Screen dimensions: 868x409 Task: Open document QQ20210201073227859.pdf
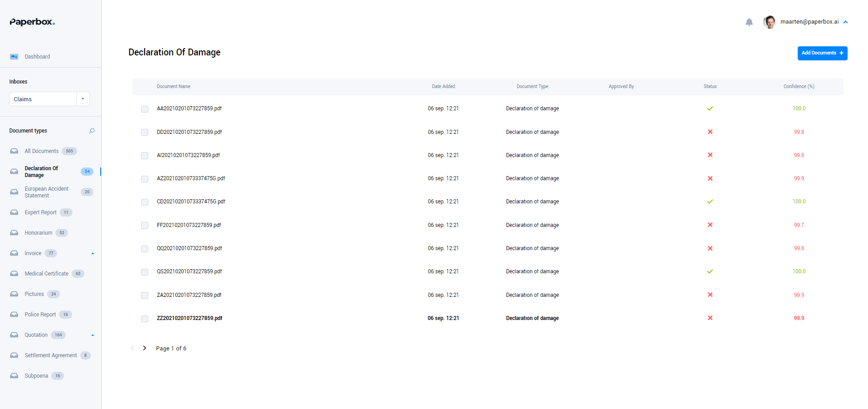click(x=190, y=248)
